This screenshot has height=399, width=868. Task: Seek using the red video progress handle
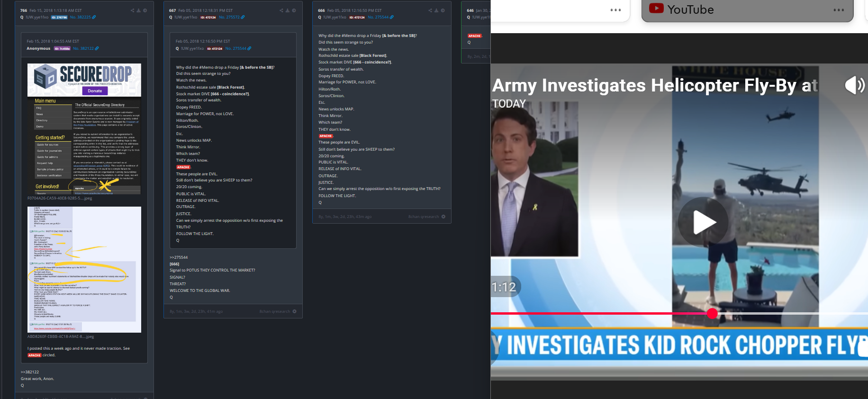pos(712,313)
